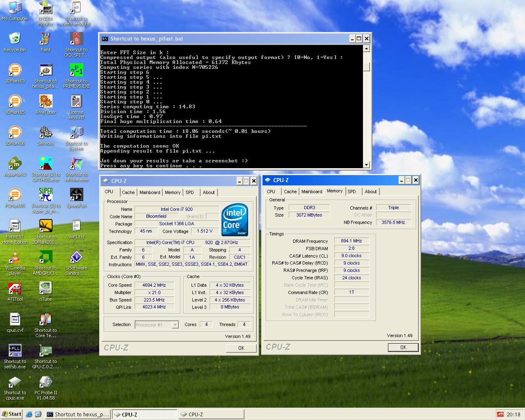Screen dimensions: 525x420
Task: Click OK in the right CPU-Z memory window
Action: (403, 347)
